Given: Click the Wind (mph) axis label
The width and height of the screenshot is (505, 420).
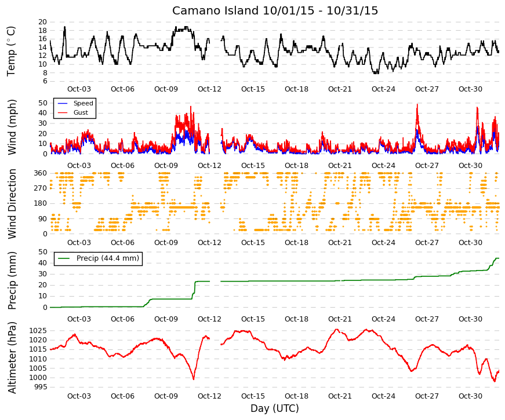Looking at the screenshot, I should point(11,127).
